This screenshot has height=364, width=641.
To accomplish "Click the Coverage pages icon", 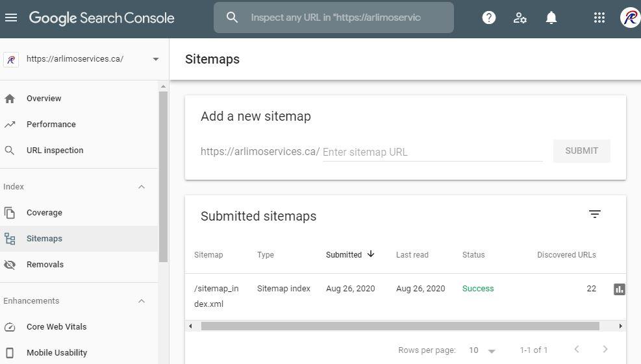I will click(10, 213).
